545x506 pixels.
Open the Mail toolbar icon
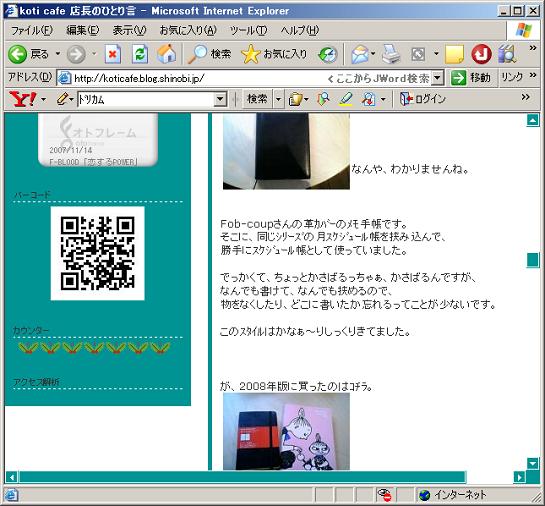[360, 54]
